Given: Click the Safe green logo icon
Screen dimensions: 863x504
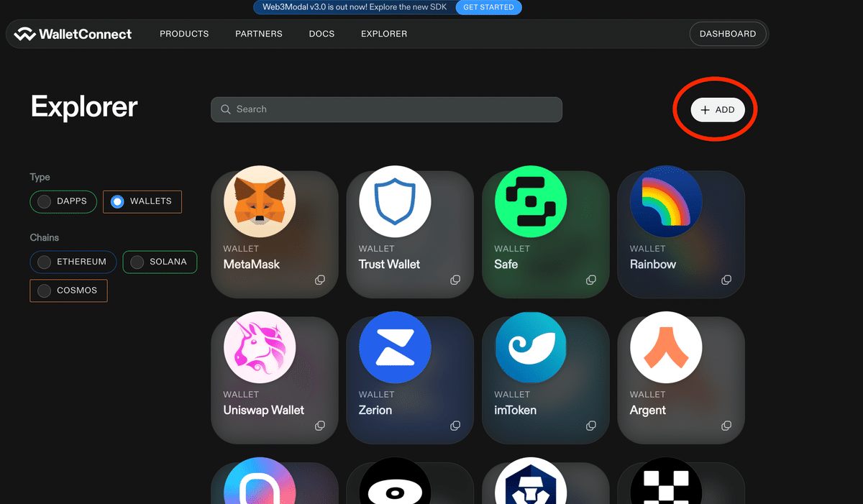Looking at the screenshot, I should (x=531, y=201).
